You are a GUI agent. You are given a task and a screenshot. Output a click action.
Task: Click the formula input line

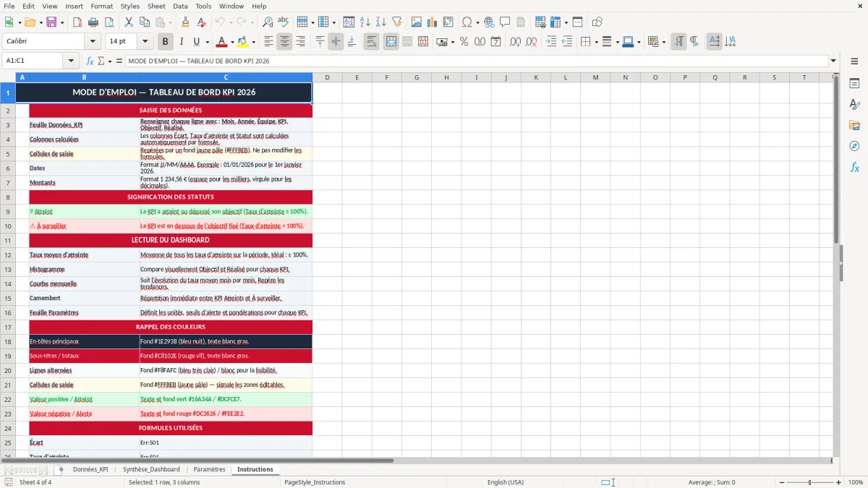point(477,61)
